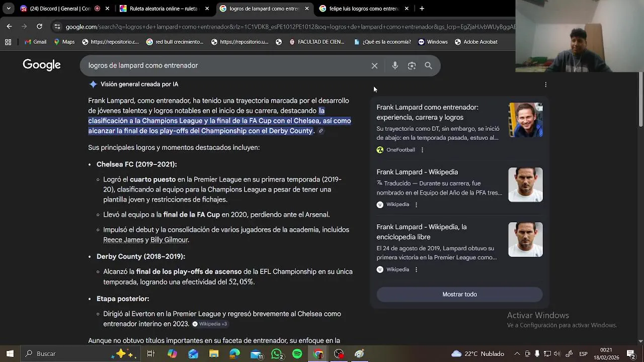Click the address bar URL
This screenshot has height=362, width=644.
(x=289, y=27)
